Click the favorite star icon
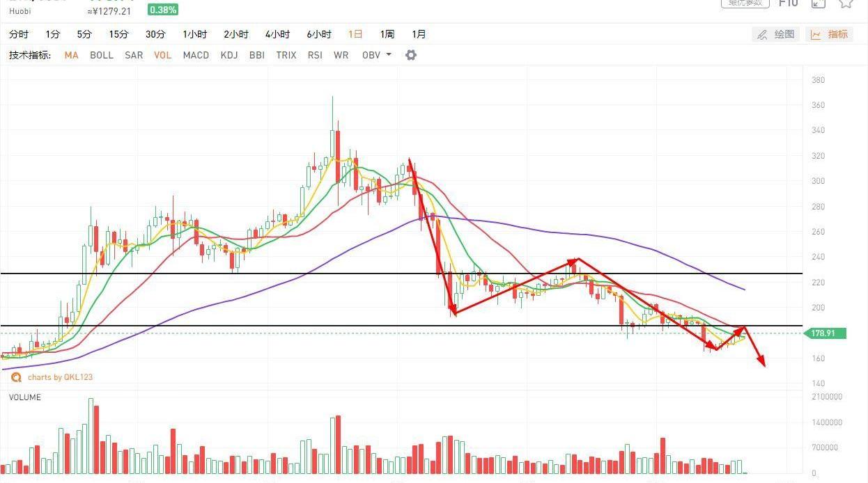Viewport: 868px width, 483px height. (846, 3)
